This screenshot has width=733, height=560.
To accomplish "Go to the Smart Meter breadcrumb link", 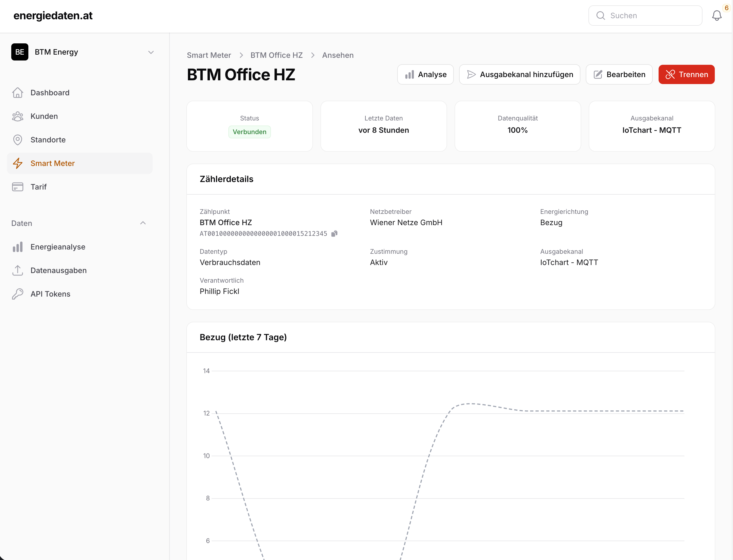I will pyautogui.click(x=209, y=55).
